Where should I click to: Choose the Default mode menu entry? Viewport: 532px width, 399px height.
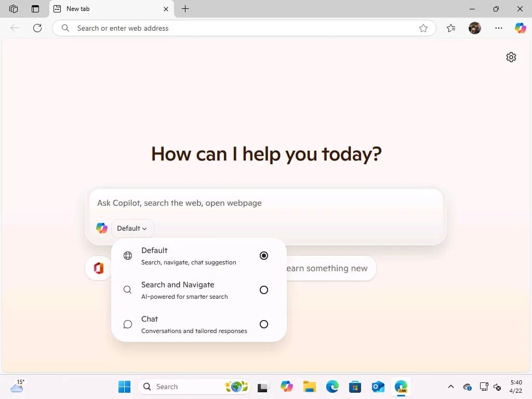pos(199,256)
